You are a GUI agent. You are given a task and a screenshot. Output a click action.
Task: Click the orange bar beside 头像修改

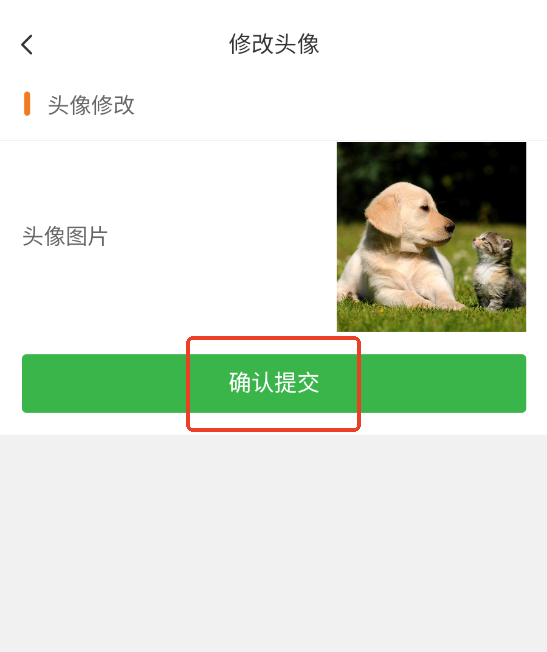(27, 104)
